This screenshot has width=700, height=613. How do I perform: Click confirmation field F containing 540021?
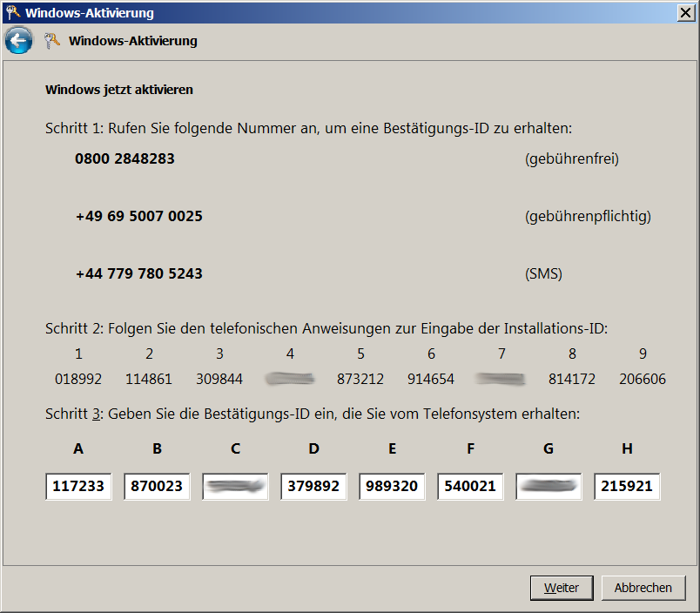(x=470, y=487)
